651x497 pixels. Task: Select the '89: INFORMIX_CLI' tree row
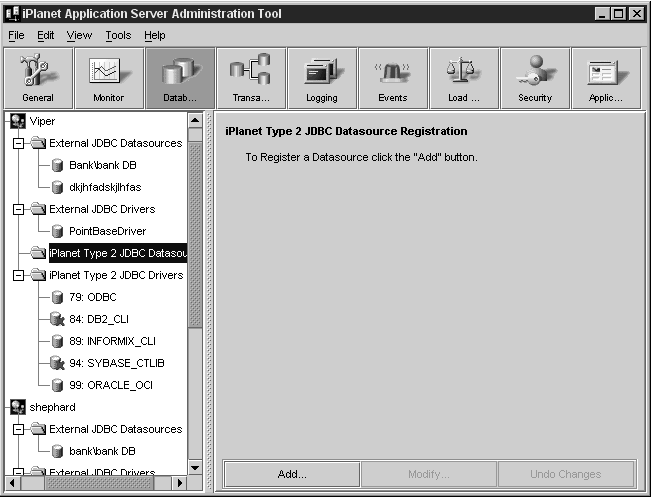pos(113,341)
